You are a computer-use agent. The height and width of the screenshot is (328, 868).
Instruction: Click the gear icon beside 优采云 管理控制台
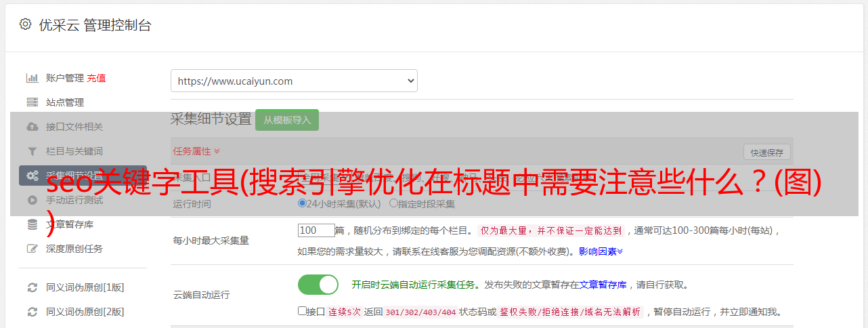coord(25,24)
